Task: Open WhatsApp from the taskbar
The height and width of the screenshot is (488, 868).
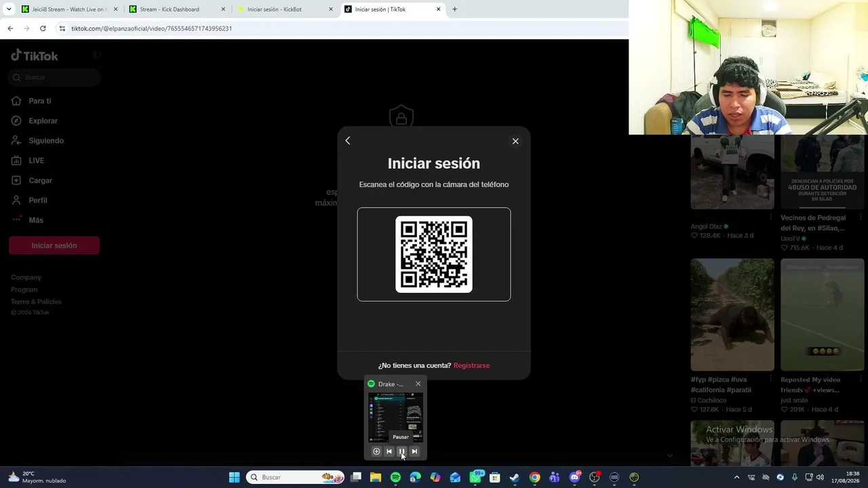Action: tap(475, 477)
